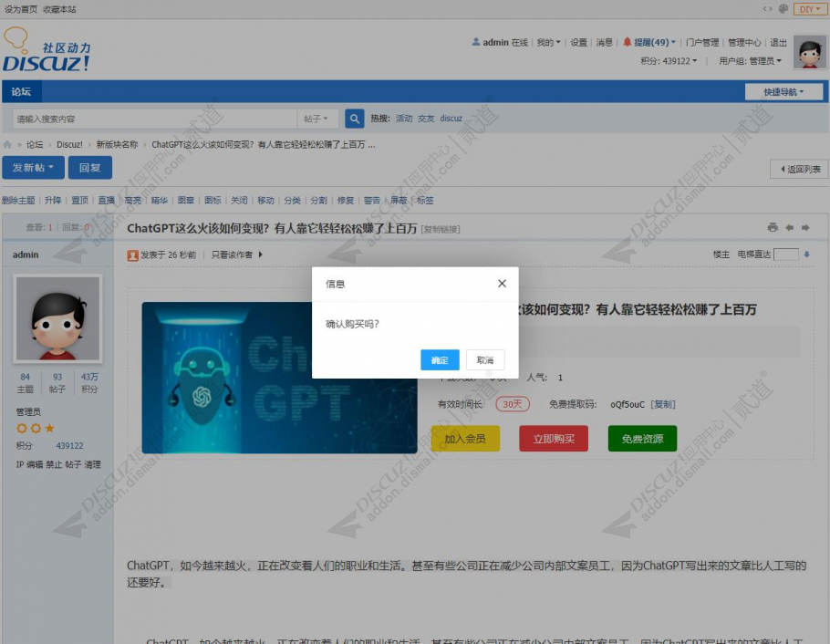
Task: Click 禁止 under the admin profile
Action: coord(54,464)
